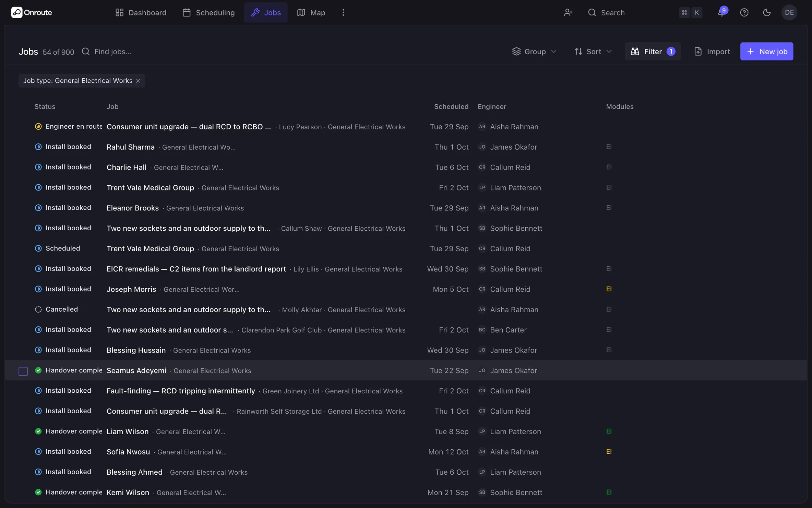Click the Cancelled status icon for Molly Akhtar
The image size is (812, 508).
click(38, 309)
